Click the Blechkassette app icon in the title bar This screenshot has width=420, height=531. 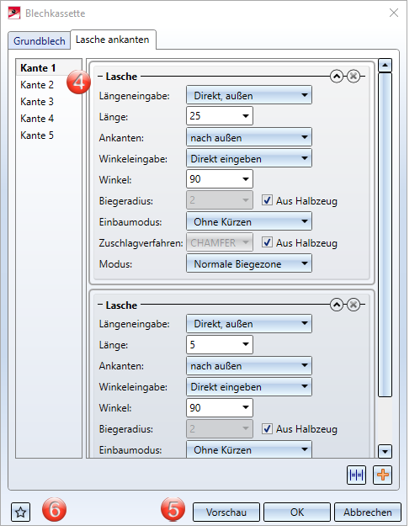point(13,13)
